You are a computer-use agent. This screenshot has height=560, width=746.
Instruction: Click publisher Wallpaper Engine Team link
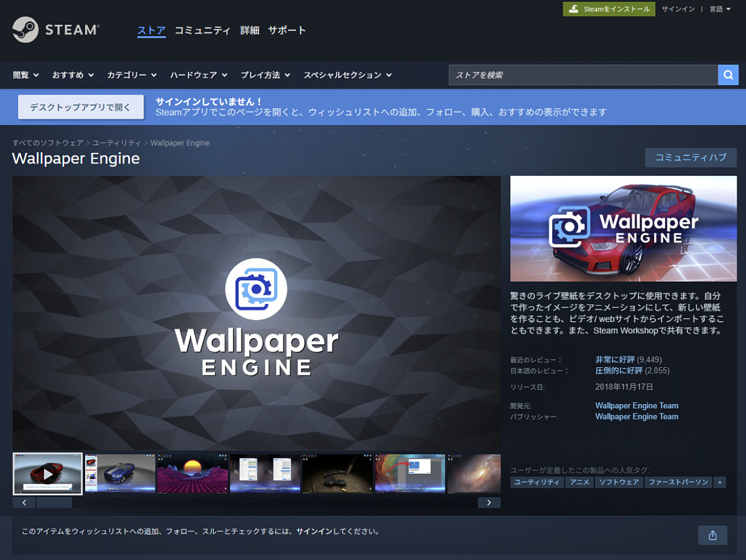tap(637, 416)
